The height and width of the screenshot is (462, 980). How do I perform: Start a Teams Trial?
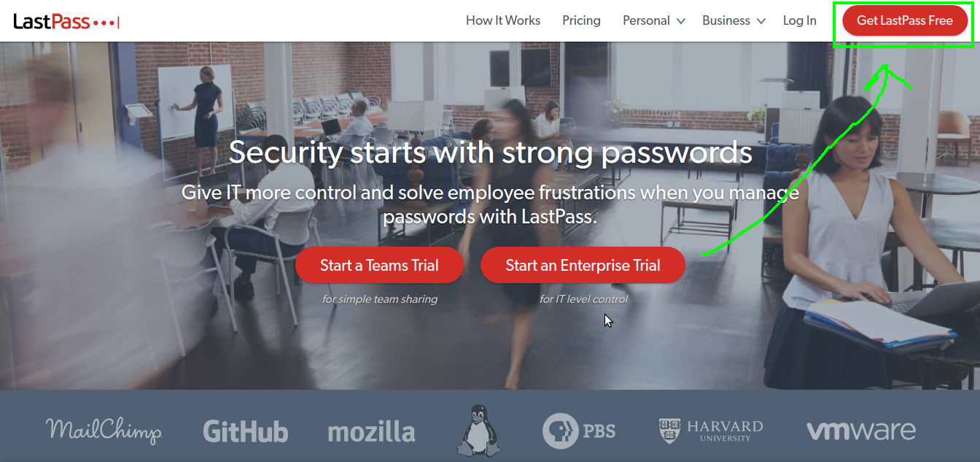coord(379,265)
